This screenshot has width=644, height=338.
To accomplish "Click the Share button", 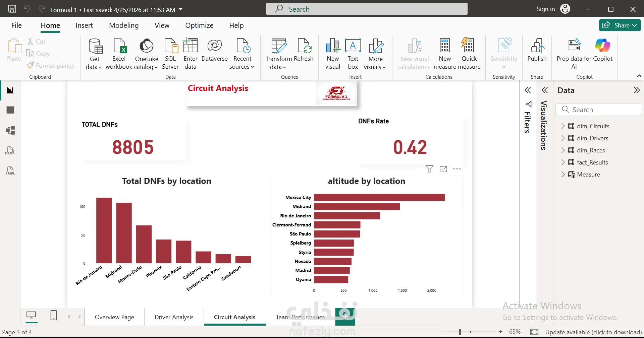I will [620, 25].
